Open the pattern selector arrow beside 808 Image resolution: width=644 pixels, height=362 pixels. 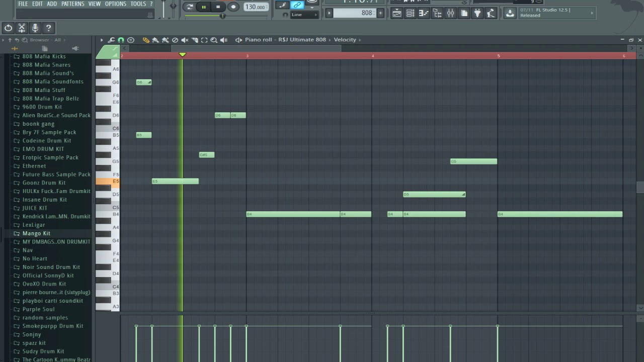(329, 13)
